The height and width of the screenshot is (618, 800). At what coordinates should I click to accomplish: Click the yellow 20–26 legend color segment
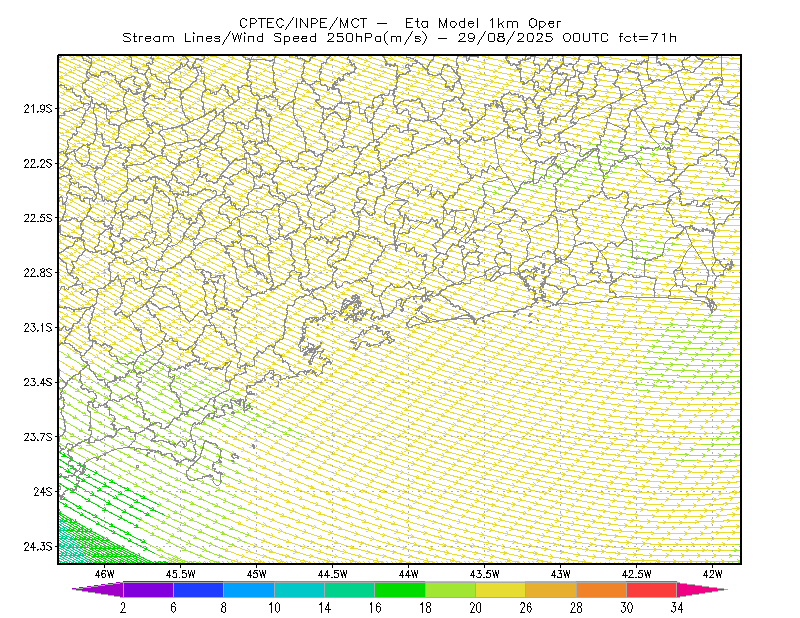point(501,589)
